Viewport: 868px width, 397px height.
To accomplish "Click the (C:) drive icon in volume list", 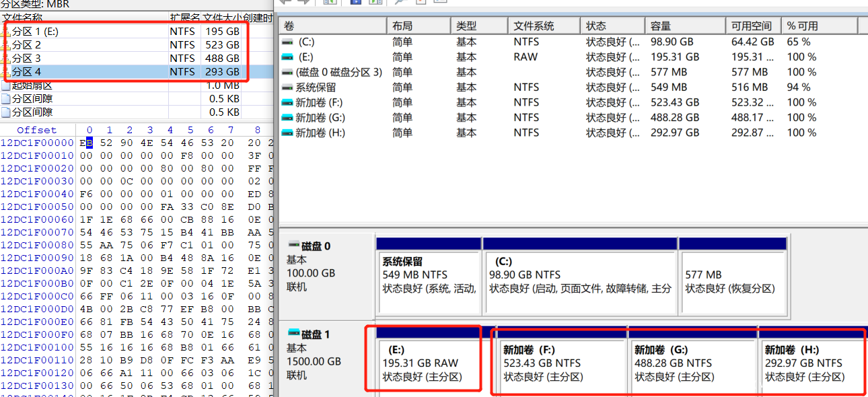I will (287, 42).
